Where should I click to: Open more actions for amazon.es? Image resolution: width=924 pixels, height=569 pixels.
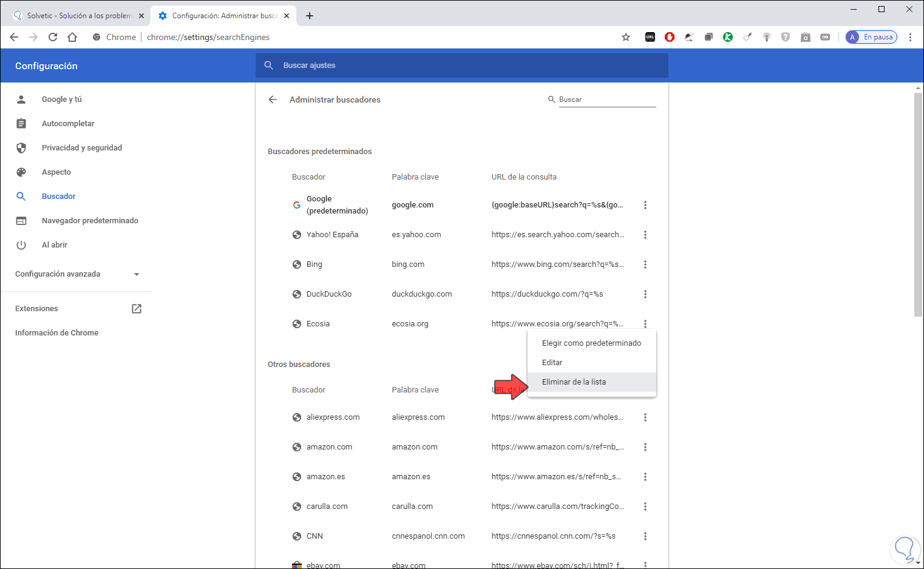(645, 477)
